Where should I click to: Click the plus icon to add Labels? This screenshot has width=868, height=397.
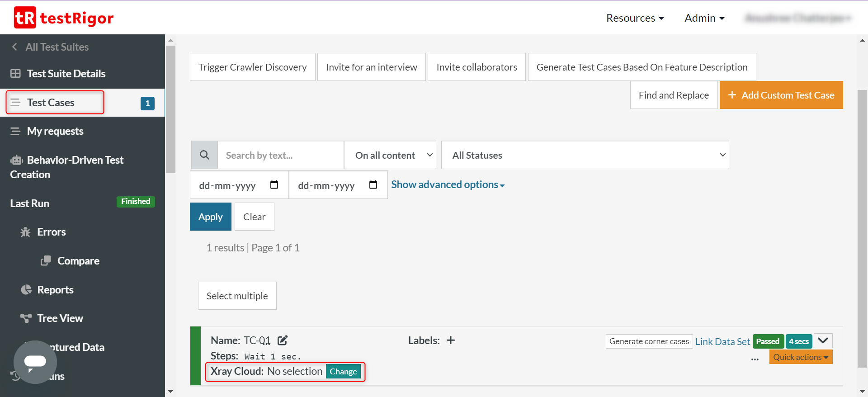click(x=451, y=340)
